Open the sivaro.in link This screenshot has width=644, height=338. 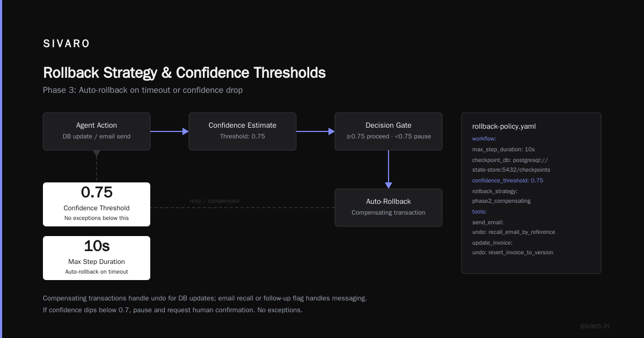click(x=595, y=326)
